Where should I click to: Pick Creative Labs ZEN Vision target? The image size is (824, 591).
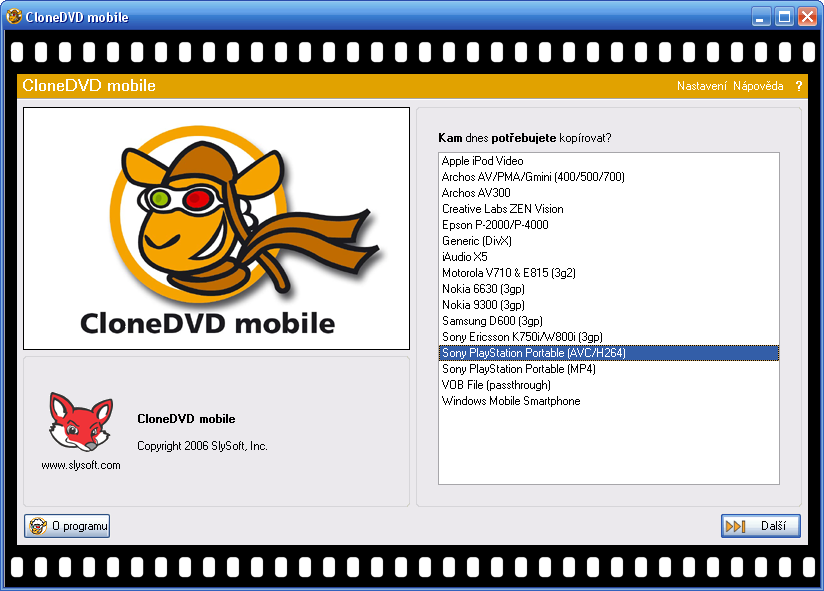point(502,209)
